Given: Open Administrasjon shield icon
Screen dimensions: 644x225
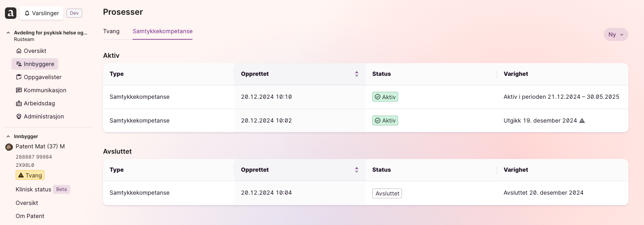Looking at the screenshot, I should coord(18,116).
